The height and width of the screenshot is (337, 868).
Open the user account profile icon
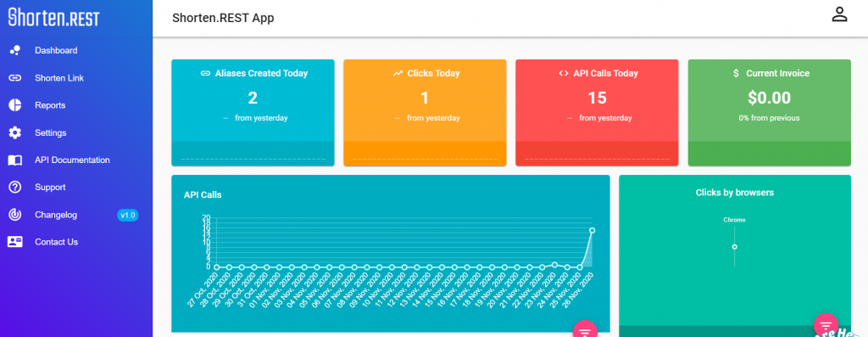[x=840, y=14]
